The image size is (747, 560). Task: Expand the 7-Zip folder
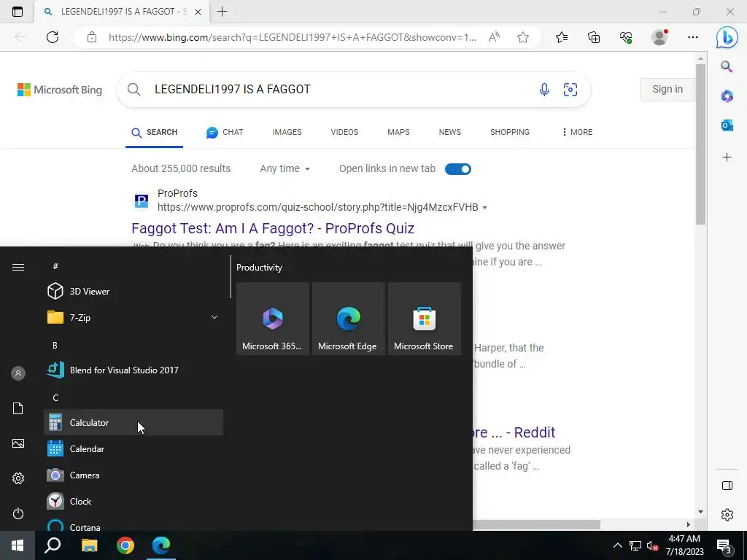coord(133,317)
